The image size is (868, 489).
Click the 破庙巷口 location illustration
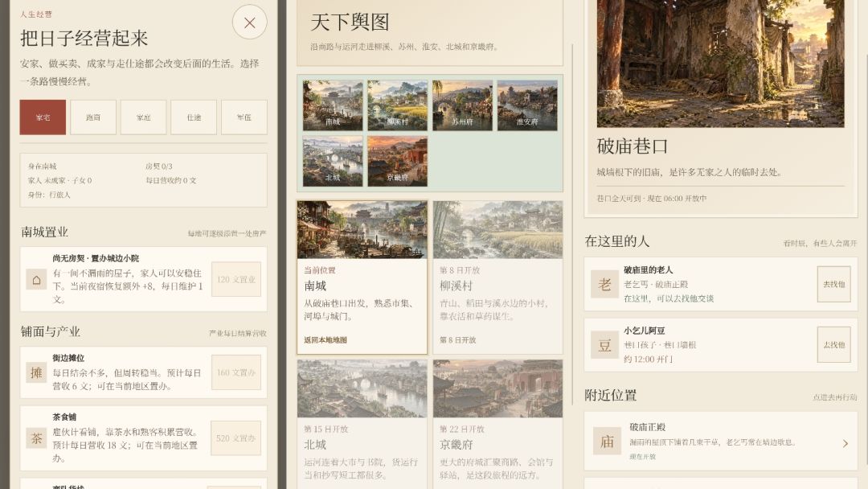pos(720,64)
